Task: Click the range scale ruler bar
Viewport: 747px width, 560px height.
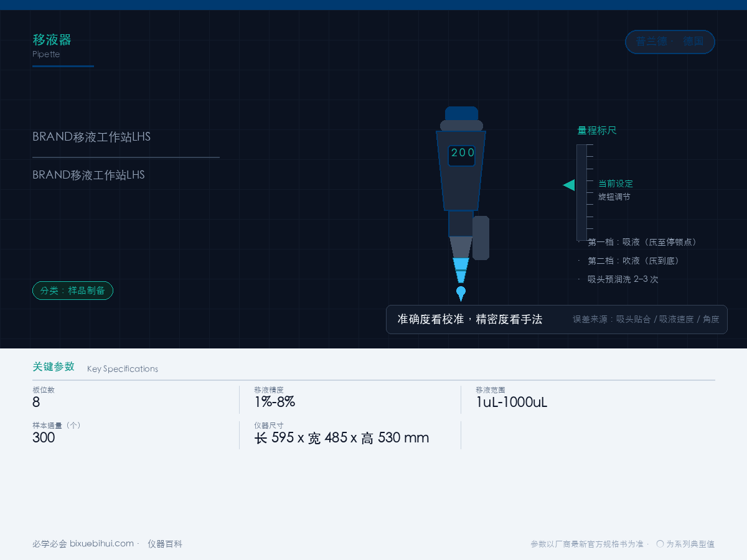Action: (x=581, y=192)
